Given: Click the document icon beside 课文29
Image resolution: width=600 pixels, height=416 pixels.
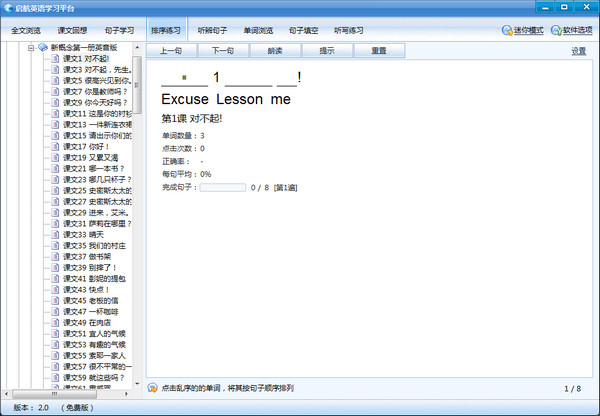Looking at the screenshot, I should click(x=55, y=213).
